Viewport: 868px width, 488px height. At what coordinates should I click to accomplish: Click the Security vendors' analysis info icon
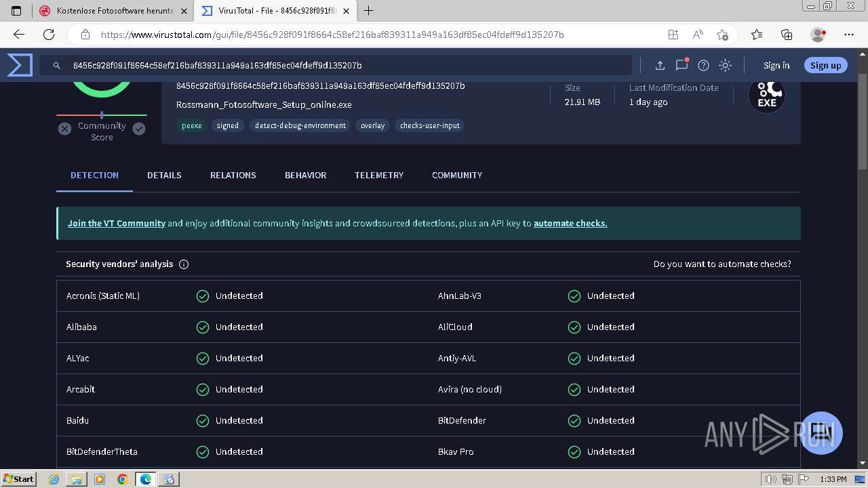183,264
